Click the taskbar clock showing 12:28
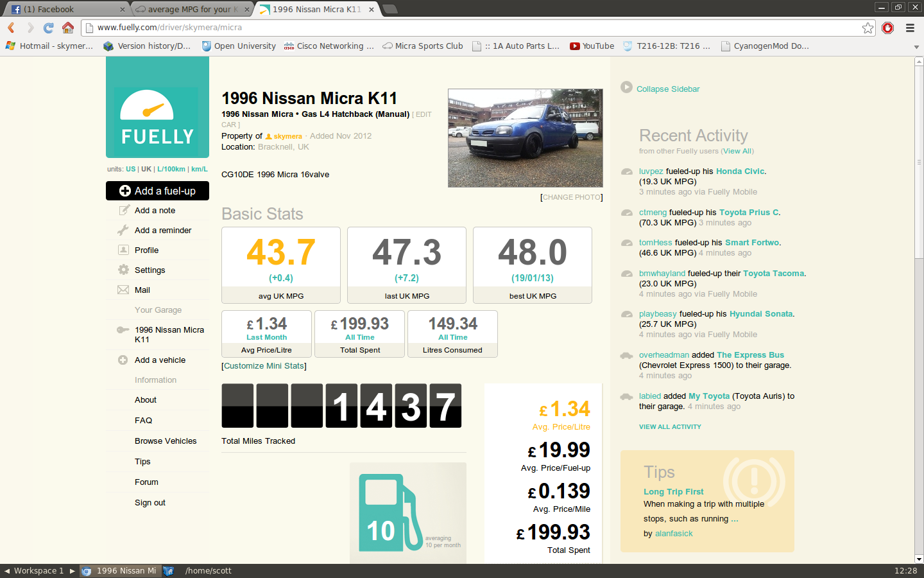Image resolution: width=924 pixels, height=578 pixels. click(905, 570)
